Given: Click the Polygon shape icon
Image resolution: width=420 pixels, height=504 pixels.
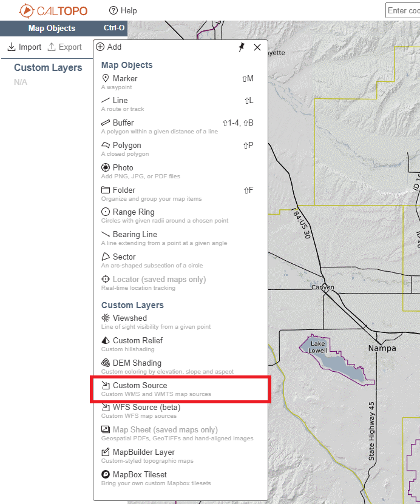Looking at the screenshot, I should pyautogui.click(x=105, y=145).
